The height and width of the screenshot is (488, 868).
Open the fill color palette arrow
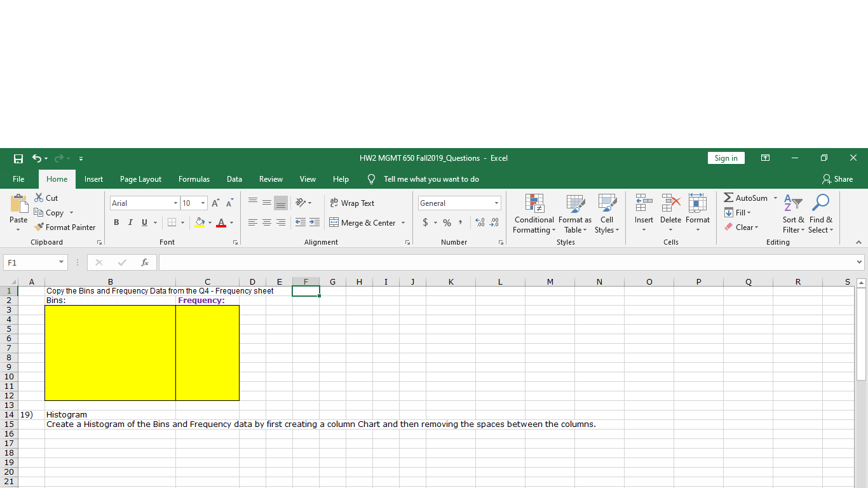pyautogui.click(x=210, y=222)
